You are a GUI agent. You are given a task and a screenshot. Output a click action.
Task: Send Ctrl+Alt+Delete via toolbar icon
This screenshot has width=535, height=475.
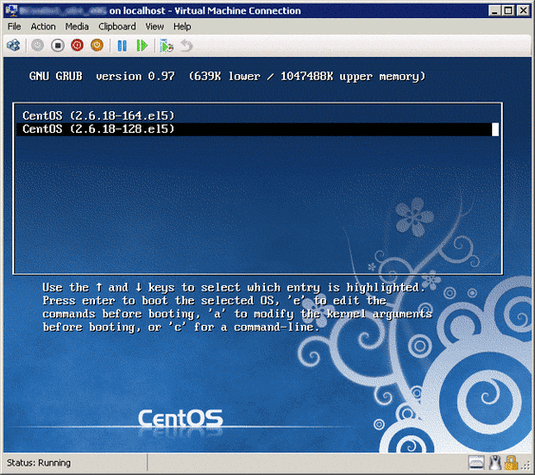[14, 45]
